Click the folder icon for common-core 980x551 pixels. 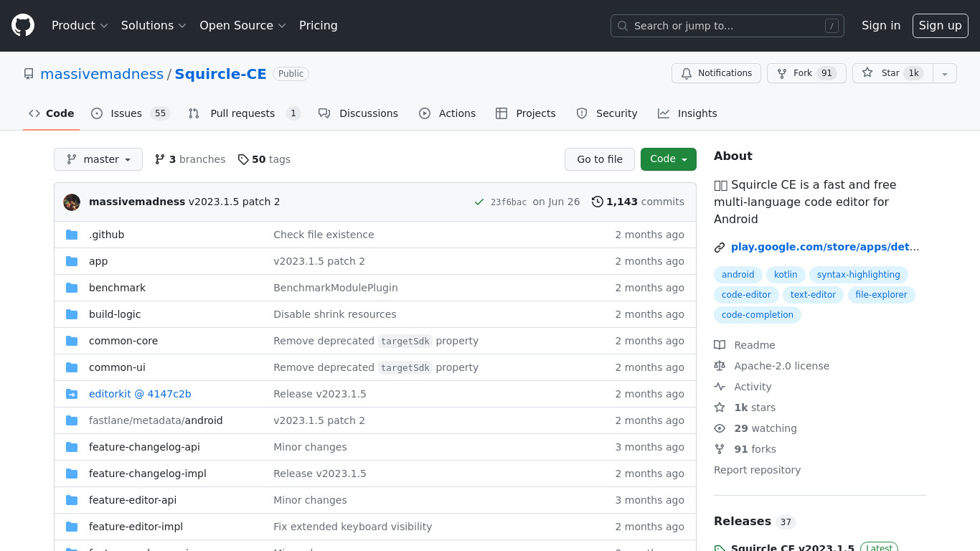coord(72,341)
